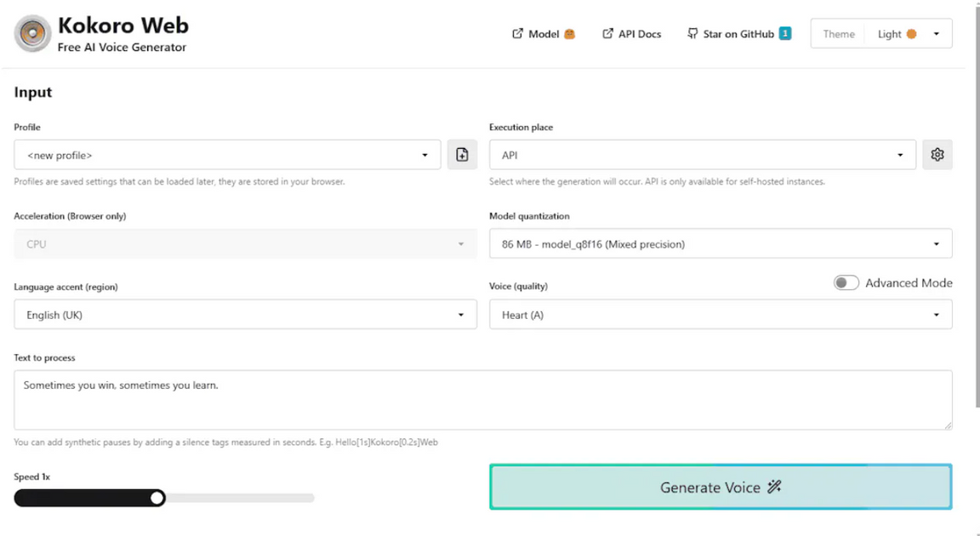Click the external link icon next to Model
980x536 pixels.
516,33
